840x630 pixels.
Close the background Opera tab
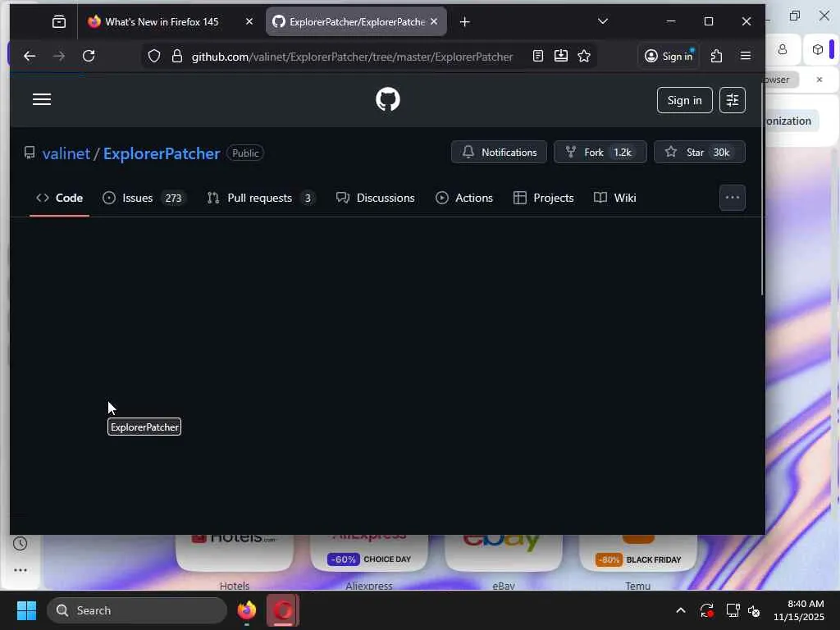pos(819,80)
